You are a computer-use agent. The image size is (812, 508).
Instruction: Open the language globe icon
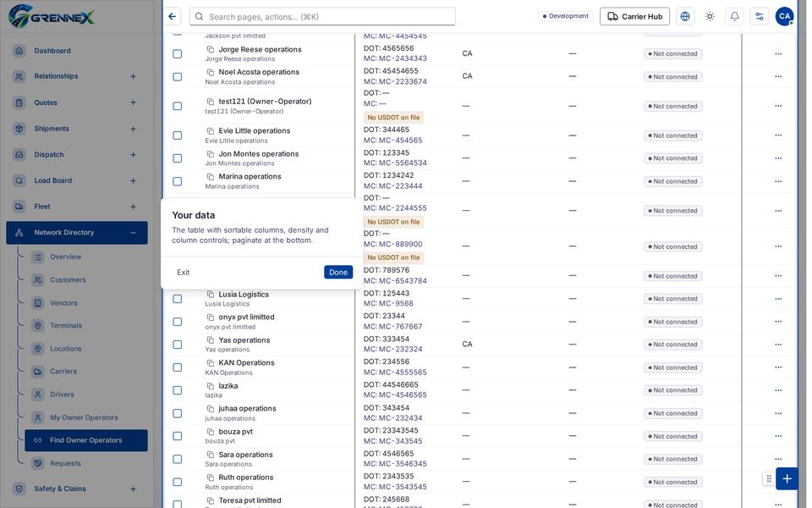click(684, 17)
